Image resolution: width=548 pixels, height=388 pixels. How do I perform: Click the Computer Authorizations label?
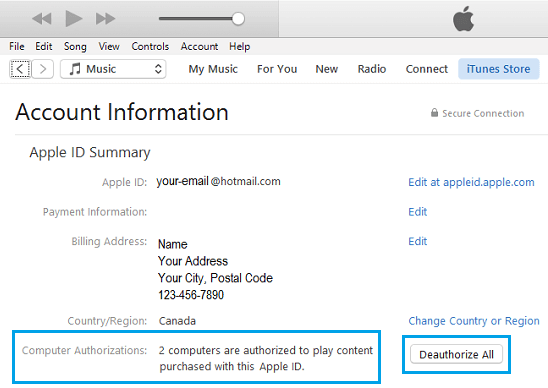[84, 350]
